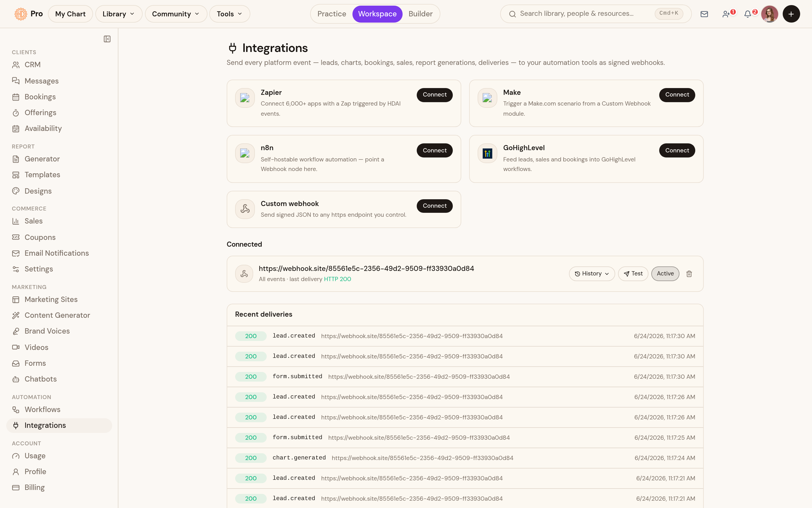Click the Pro logo icon
The width and height of the screenshot is (812, 508).
coord(21,14)
